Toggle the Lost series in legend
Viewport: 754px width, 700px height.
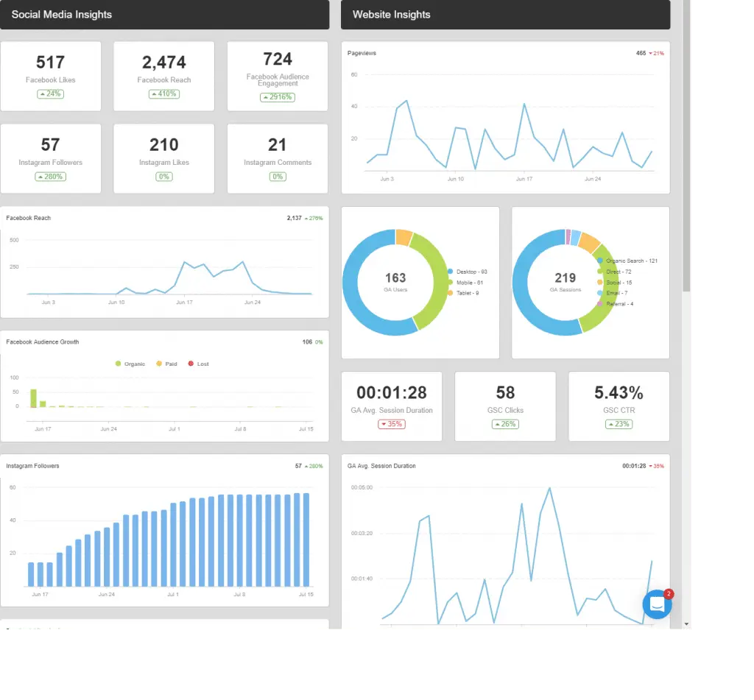tap(199, 364)
